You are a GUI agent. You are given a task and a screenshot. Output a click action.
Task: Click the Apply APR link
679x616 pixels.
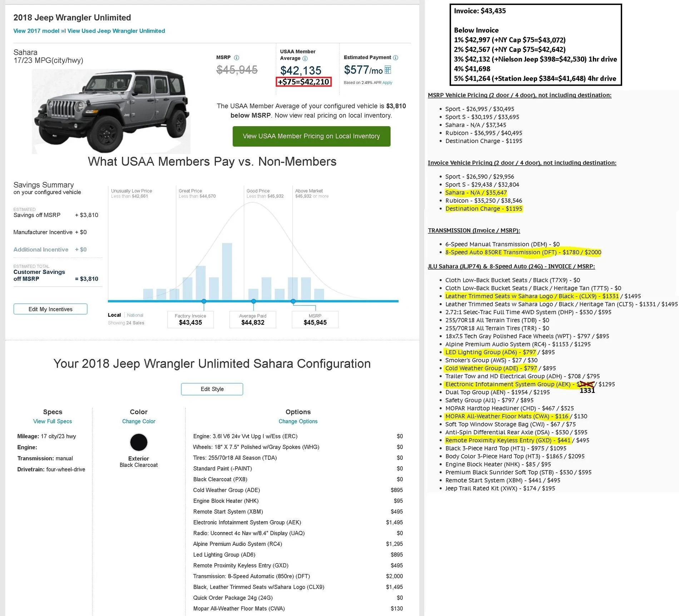(387, 83)
